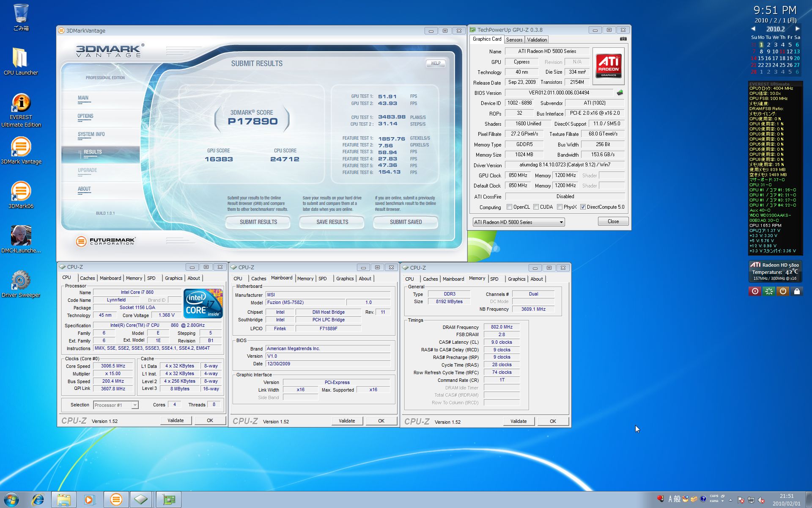This screenshot has width=812, height=508.
Task: Click the ATI Radeon HD 5800 temperature gadget
Action: coord(775,271)
